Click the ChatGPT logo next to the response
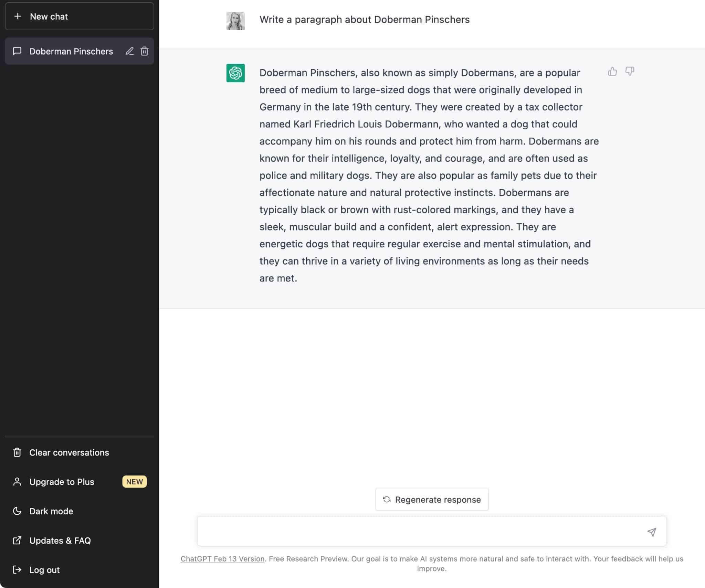Viewport: 705px width, 588px height. pos(235,73)
